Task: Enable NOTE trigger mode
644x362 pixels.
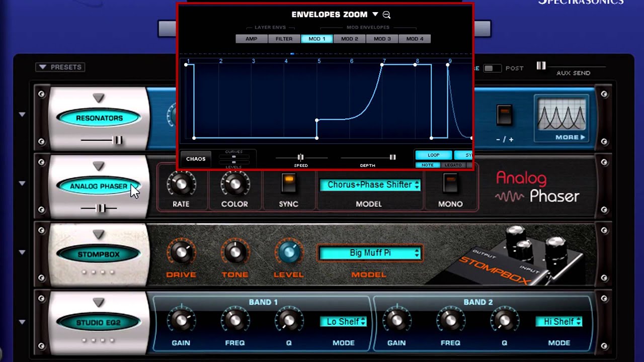Action: 428,165
